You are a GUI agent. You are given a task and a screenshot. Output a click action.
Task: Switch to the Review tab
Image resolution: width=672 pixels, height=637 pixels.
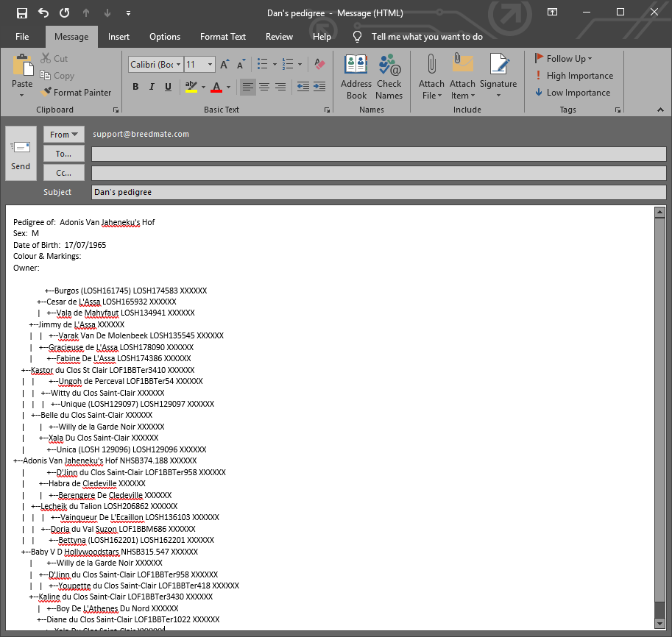tap(279, 37)
